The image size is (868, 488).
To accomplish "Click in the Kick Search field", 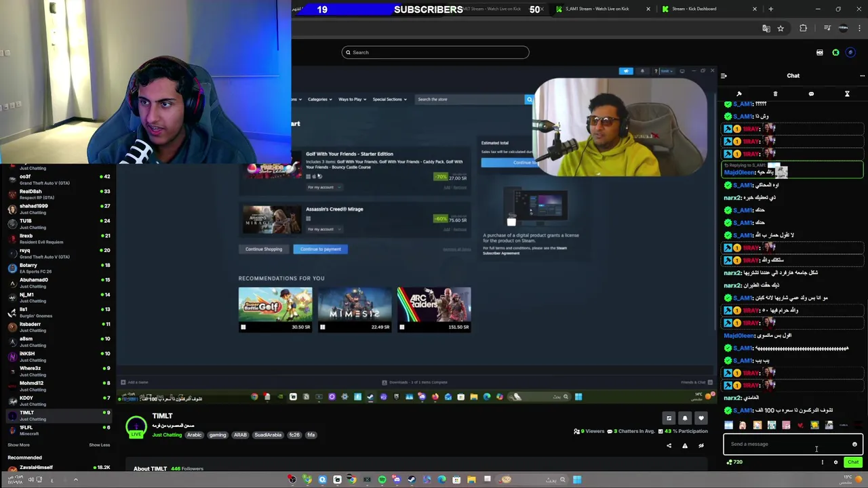I will tap(435, 53).
